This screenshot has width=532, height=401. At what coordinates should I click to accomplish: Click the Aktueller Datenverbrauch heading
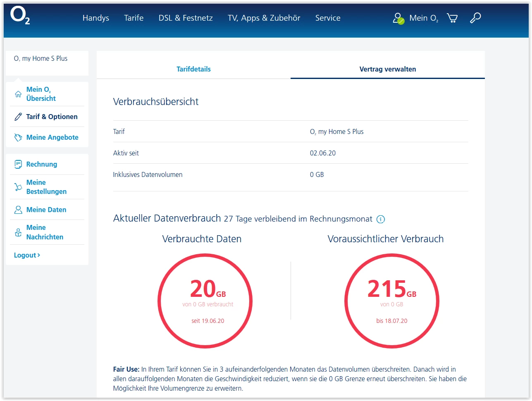point(167,218)
